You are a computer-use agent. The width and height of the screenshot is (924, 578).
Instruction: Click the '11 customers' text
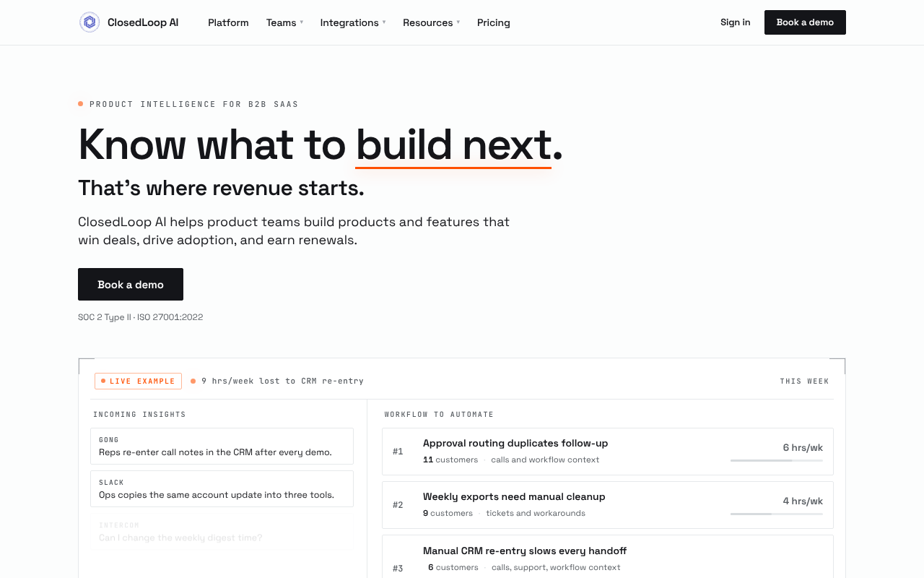[x=450, y=460]
